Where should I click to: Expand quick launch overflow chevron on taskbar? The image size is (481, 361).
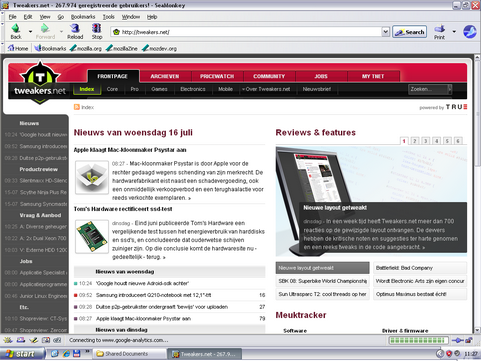(x=87, y=351)
